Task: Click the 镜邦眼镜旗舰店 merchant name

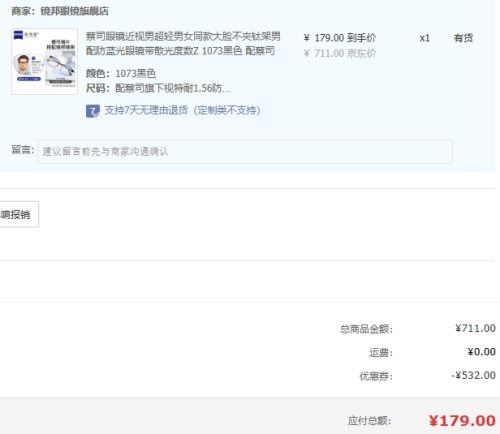Action: [x=74, y=11]
